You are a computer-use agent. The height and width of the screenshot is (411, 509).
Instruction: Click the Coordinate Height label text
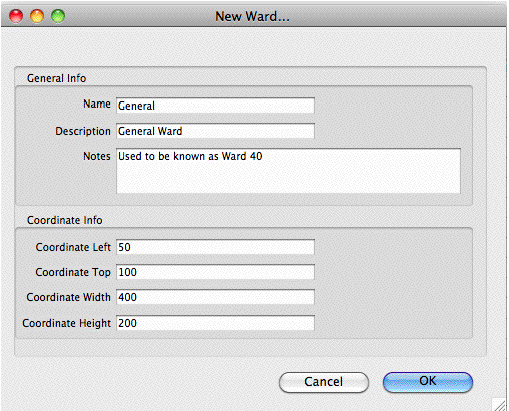coord(66,323)
